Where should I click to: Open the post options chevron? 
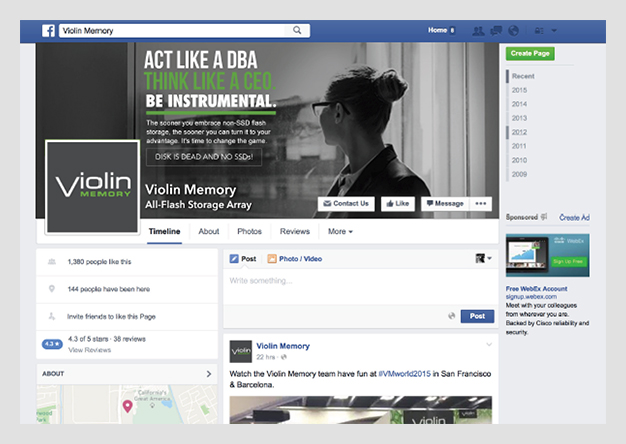(x=489, y=345)
